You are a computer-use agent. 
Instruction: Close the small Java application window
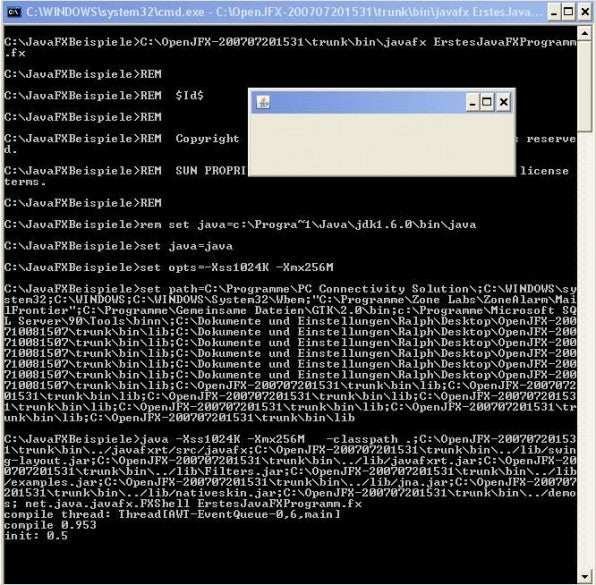point(504,102)
